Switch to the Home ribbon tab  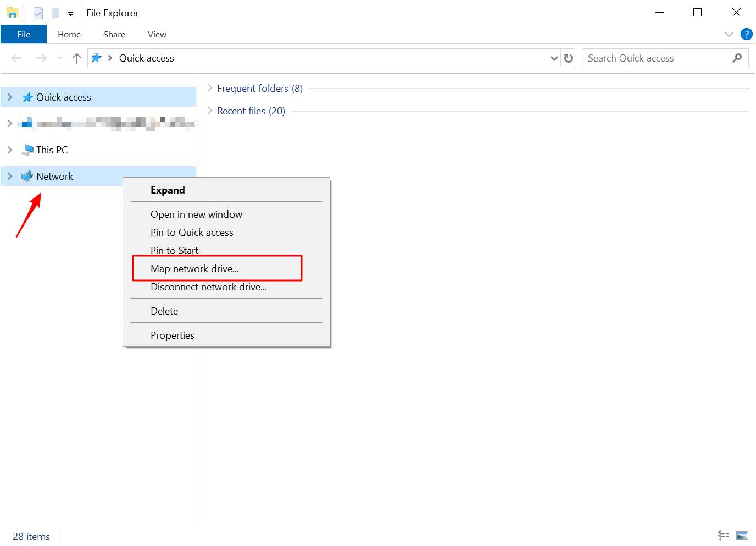click(x=69, y=34)
